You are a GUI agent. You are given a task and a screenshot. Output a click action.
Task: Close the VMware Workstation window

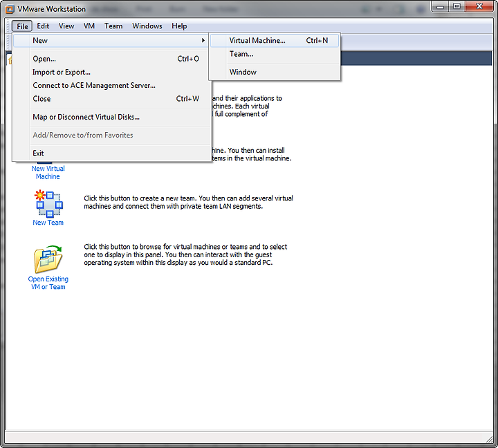(x=479, y=7)
